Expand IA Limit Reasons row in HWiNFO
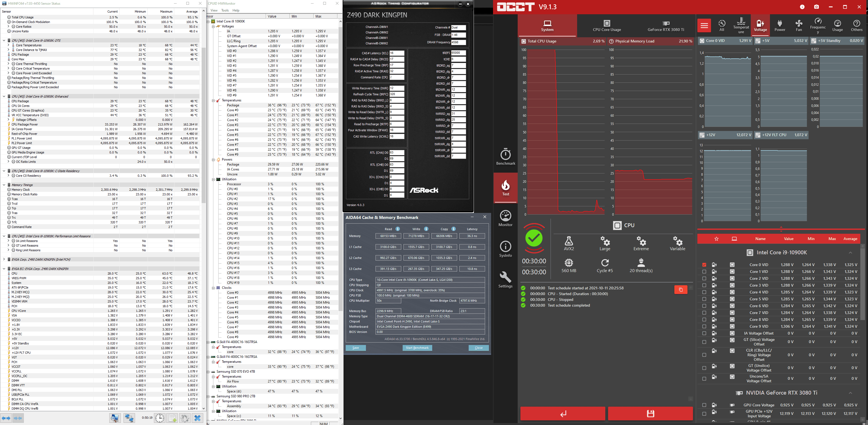 point(8,241)
